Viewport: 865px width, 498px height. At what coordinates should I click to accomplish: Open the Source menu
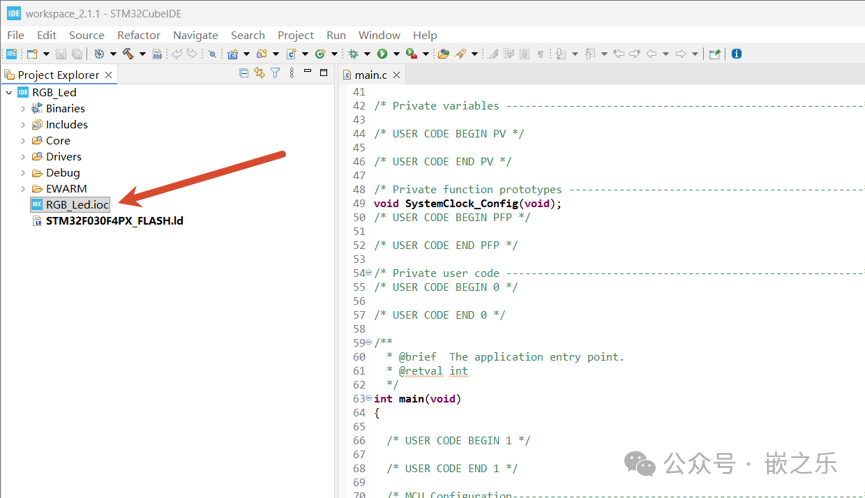click(x=87, y=35)
